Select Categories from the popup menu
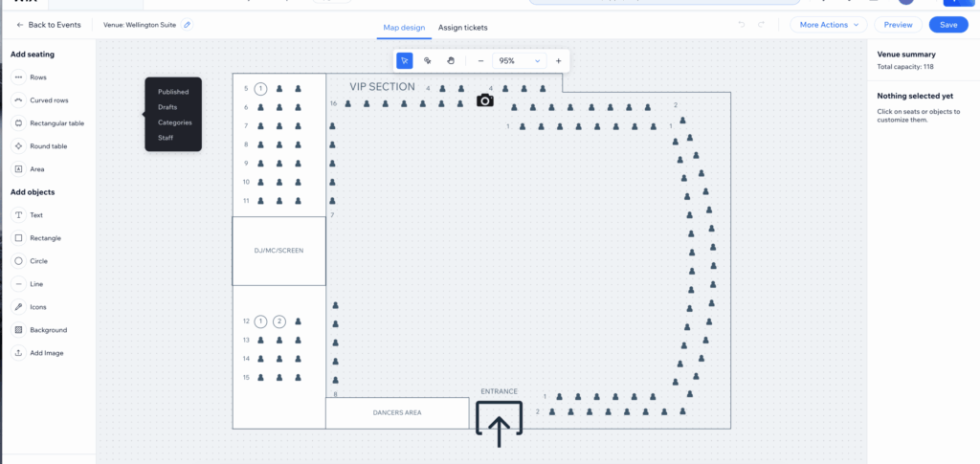This screenshot has height=464, width=980. [x=174, y=122]
